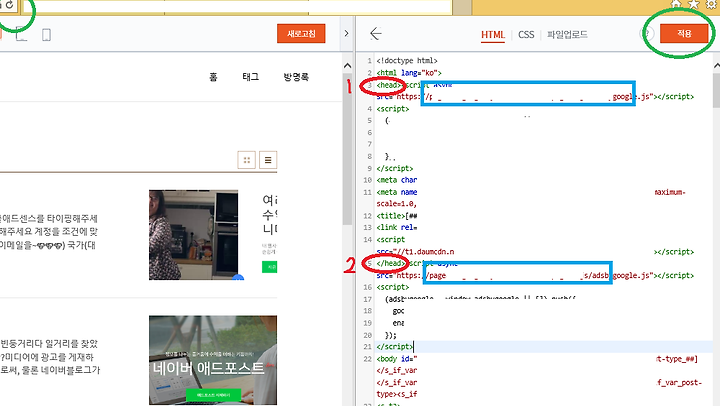
Task: Open the CSS tab
Action: (526, 34)
